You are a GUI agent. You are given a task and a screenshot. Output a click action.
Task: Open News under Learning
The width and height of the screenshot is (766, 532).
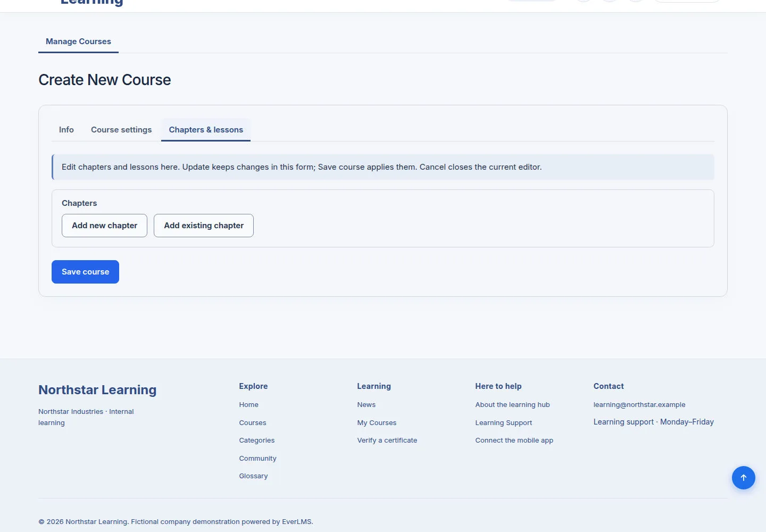tap(367, 405)
